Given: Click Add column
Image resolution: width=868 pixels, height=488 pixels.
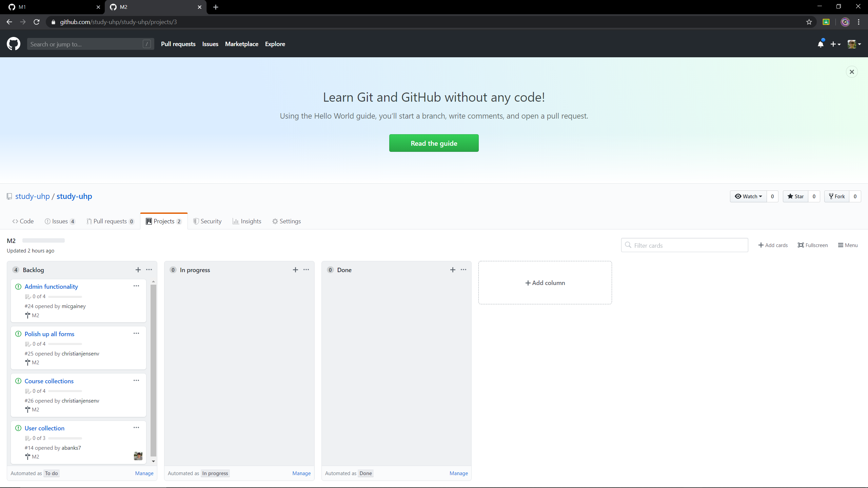Looking at the screenshot, I should [545, 283].
